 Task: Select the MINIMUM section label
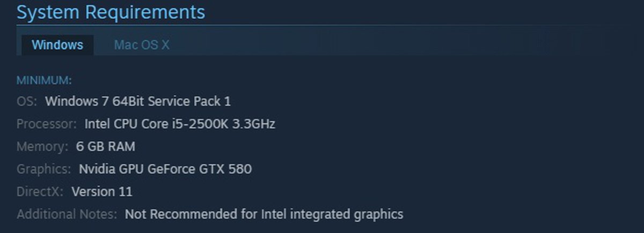coord(44,80)
